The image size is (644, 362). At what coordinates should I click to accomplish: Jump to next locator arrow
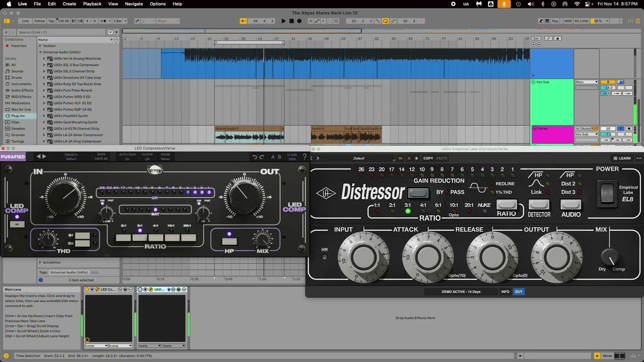click(538, 44)
